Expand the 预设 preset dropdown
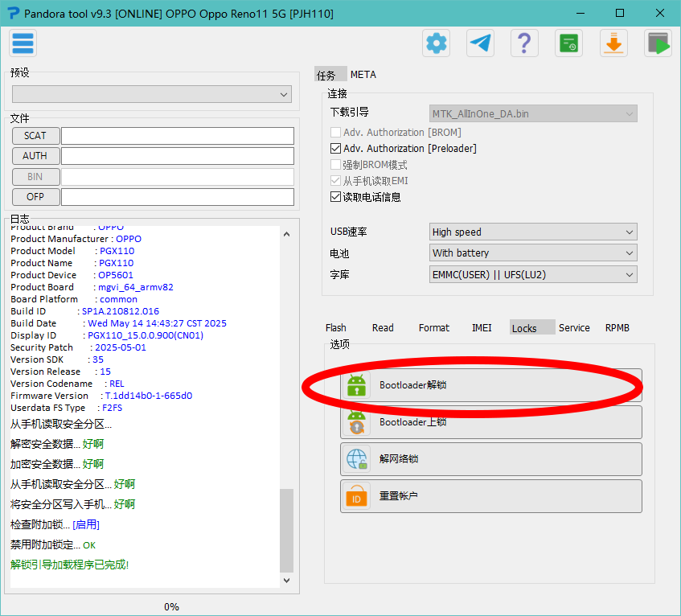Viewport: 681px width, 616px height. (152, 94)
